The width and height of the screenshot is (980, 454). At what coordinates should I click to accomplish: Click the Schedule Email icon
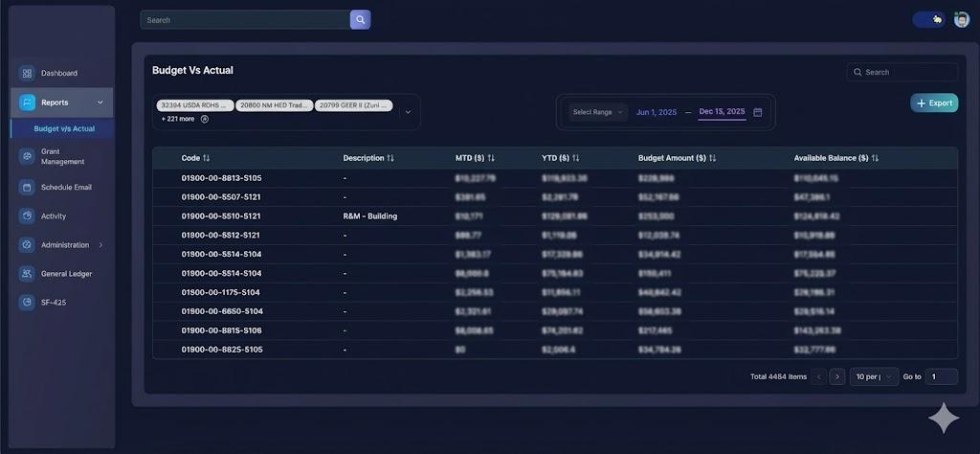point(27,187)
